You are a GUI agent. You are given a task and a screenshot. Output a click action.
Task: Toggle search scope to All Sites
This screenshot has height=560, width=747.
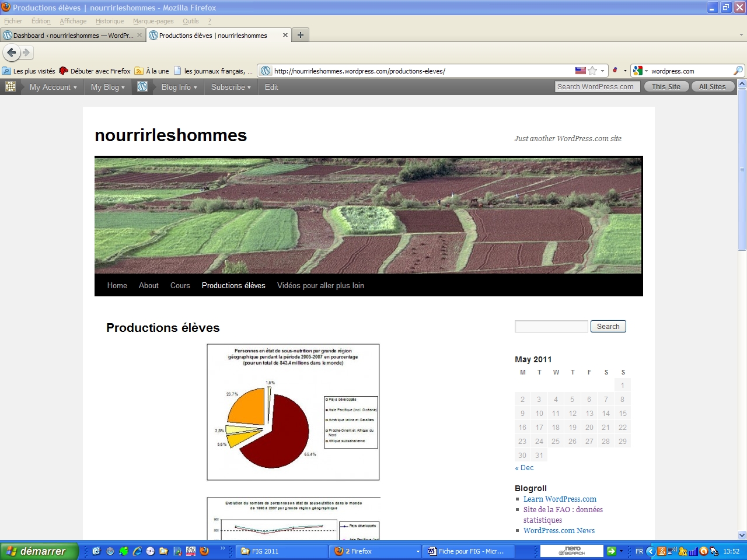[x=712, y=86]
